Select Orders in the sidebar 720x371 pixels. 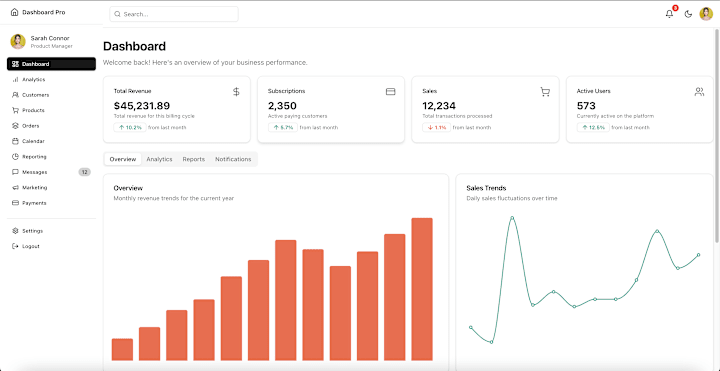(x=51, y=126)
